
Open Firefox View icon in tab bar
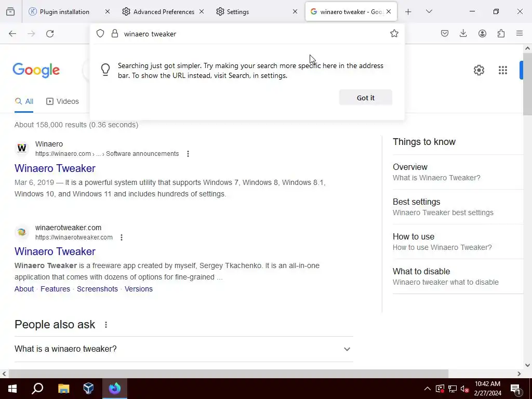pyautogui.click(x=10, y=11)
